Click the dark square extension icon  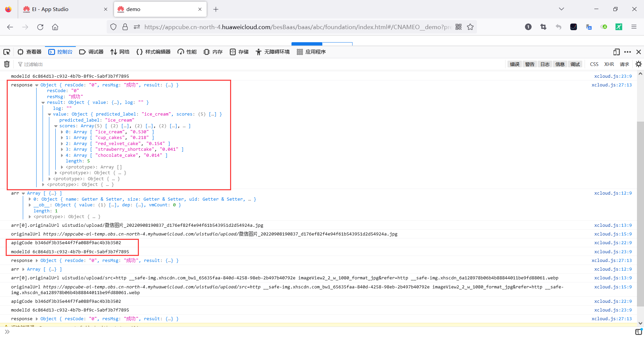pos(574,27)
